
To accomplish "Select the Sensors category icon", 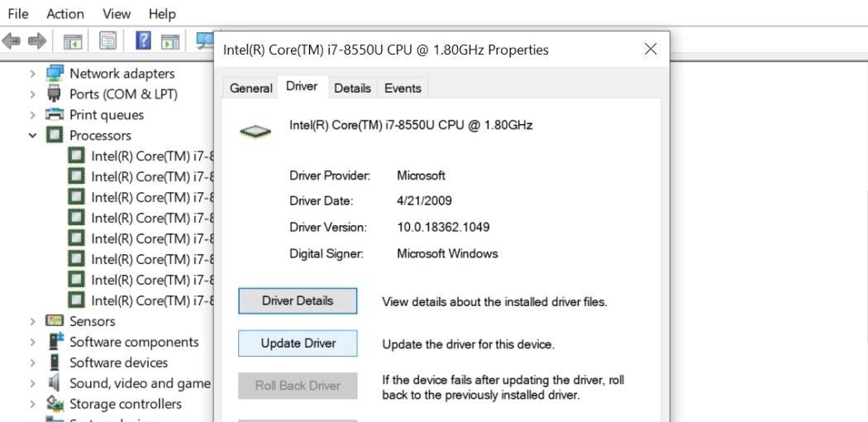I will click(55, 321).
